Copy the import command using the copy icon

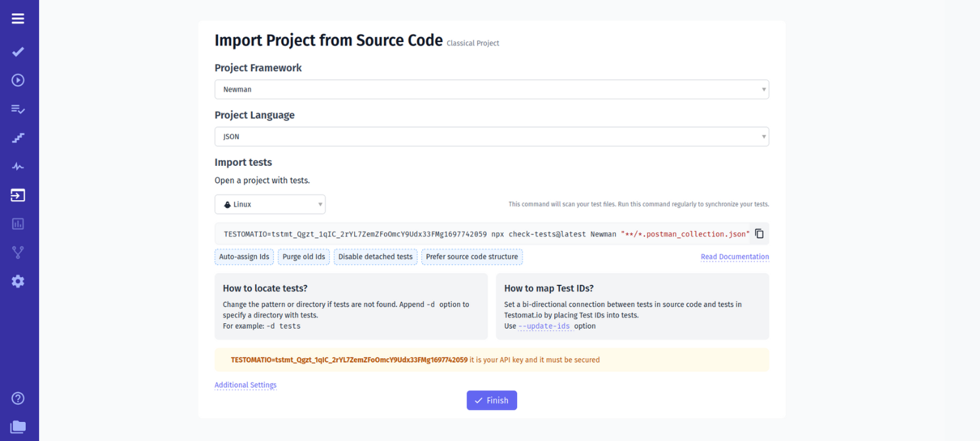click(x=758, y=233)
